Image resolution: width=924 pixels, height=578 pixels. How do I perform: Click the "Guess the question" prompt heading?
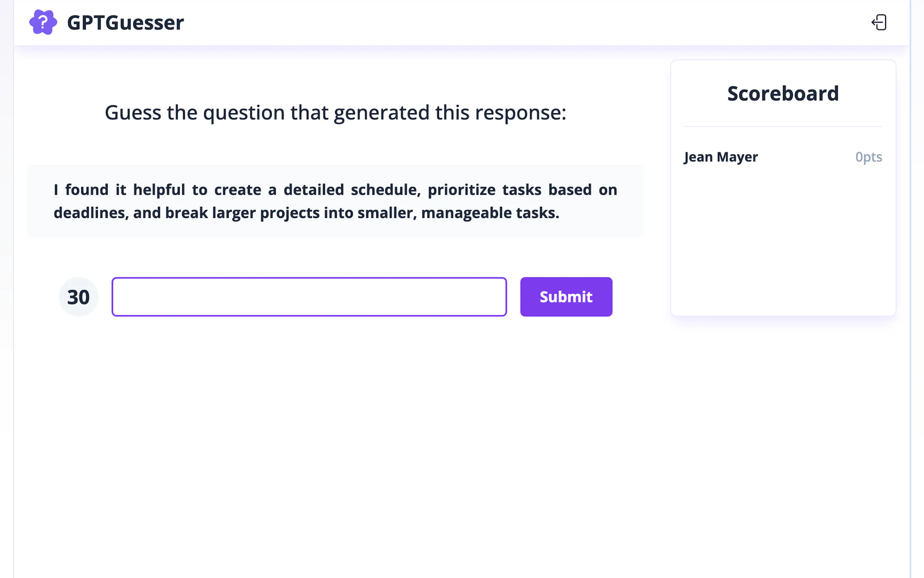(335, 112)
